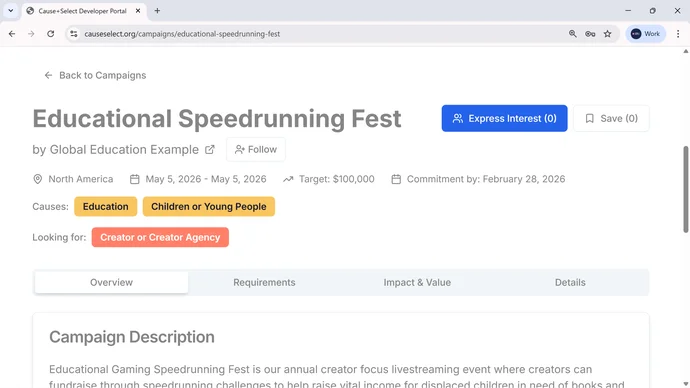The width and height of the screenshot is (690, 388).
Task: Go back using browser back arrow
Action: coord(12,34)
